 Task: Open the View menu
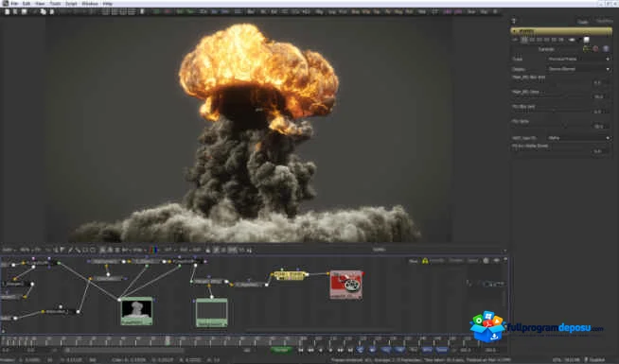point(40,4)
